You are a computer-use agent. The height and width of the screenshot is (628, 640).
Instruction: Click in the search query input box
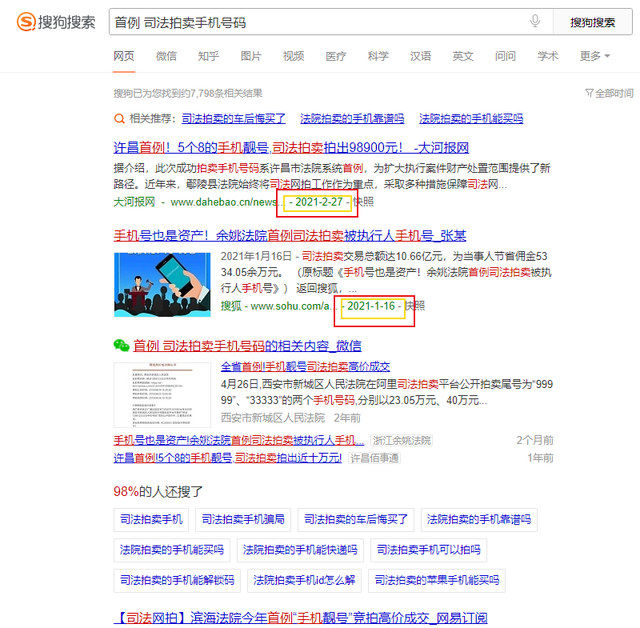click(320, 22)
